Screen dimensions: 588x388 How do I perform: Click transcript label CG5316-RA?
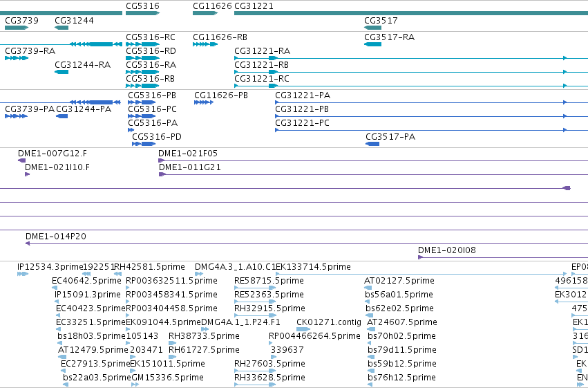click(x=151, y=65)
